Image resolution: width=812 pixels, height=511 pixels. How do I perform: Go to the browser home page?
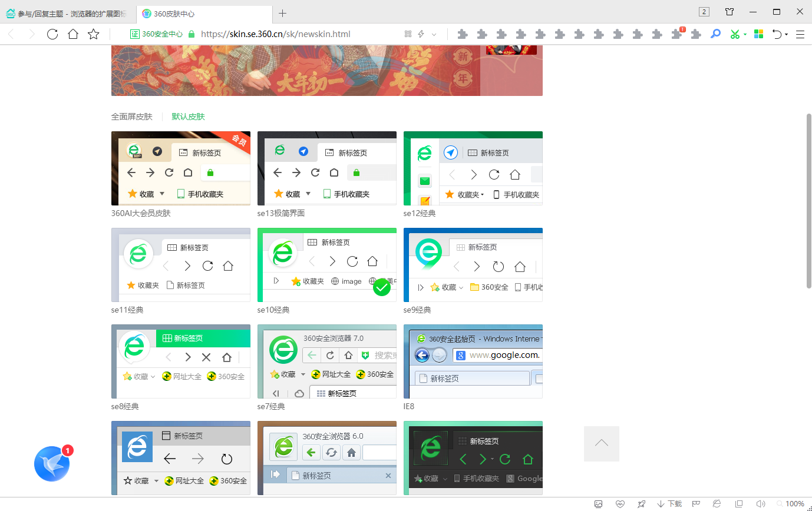(x=73, y=34)
